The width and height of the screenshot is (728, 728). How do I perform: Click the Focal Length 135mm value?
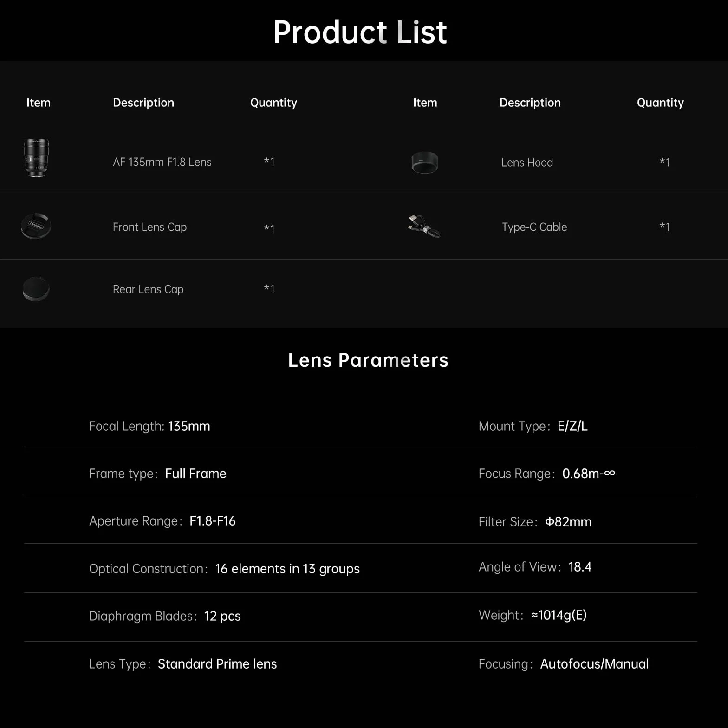[189, 426]
